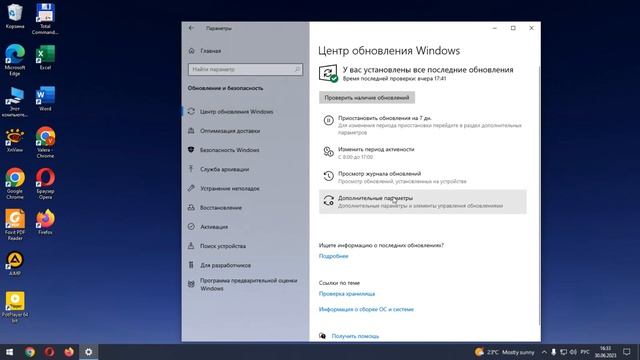
Task: Open the notification center icon in the tray
Action: [x=627, y=352]
